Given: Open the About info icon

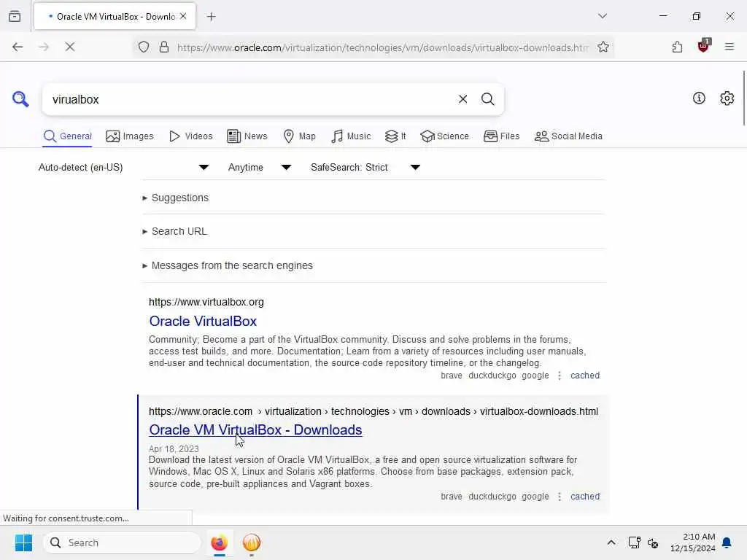Looking at the screenshot, I should [x=699, y=98].
